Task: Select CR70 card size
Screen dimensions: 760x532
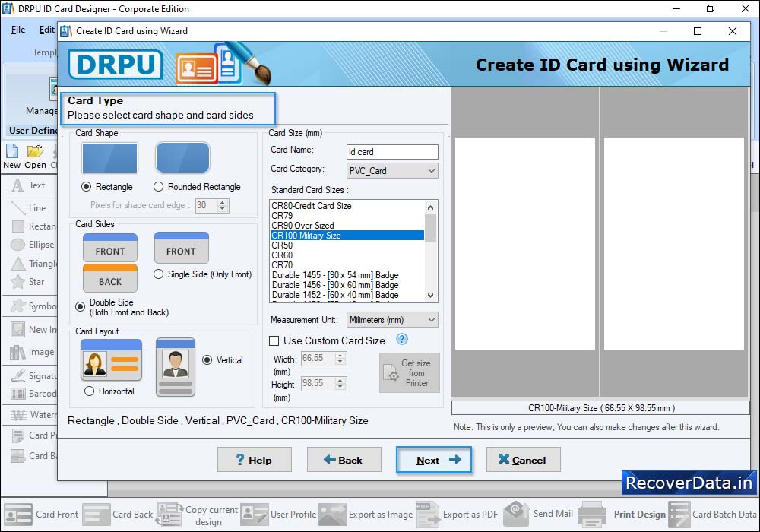Action: [347, 265]
